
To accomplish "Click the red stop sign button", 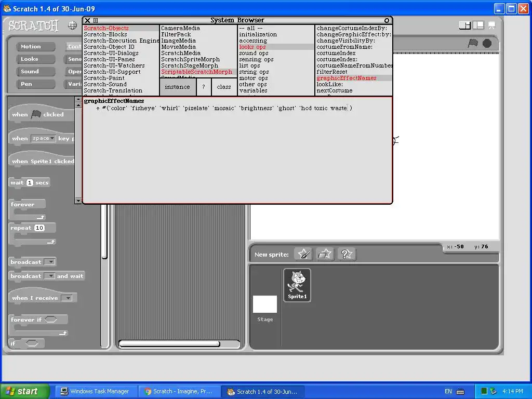I will pyautogui.click(x=487, y=43).
